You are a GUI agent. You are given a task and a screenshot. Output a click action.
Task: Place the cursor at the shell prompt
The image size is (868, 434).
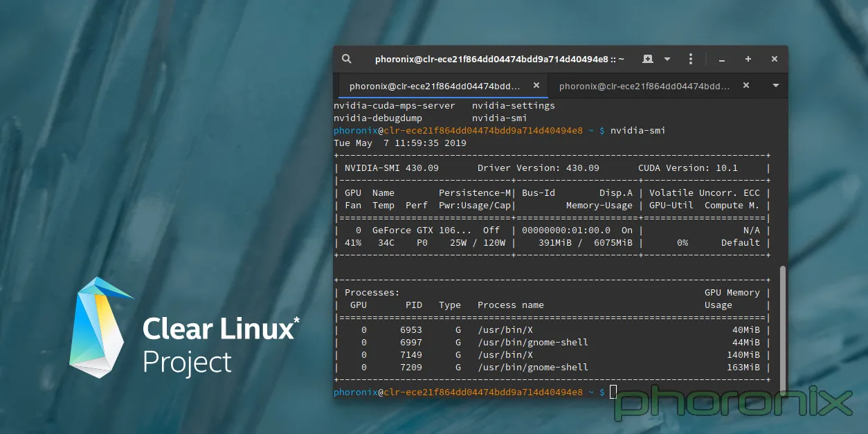pyautogui.click(x=613, y=392)
